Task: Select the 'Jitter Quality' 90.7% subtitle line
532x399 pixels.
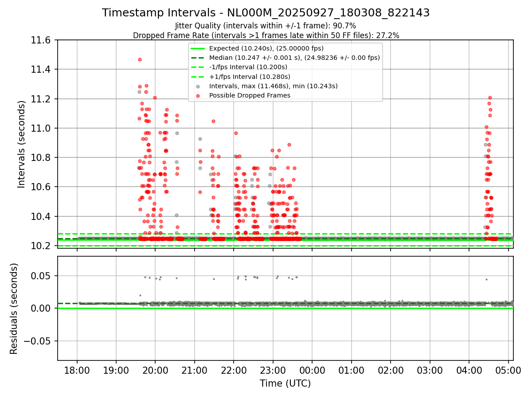Action: (266, 26)
